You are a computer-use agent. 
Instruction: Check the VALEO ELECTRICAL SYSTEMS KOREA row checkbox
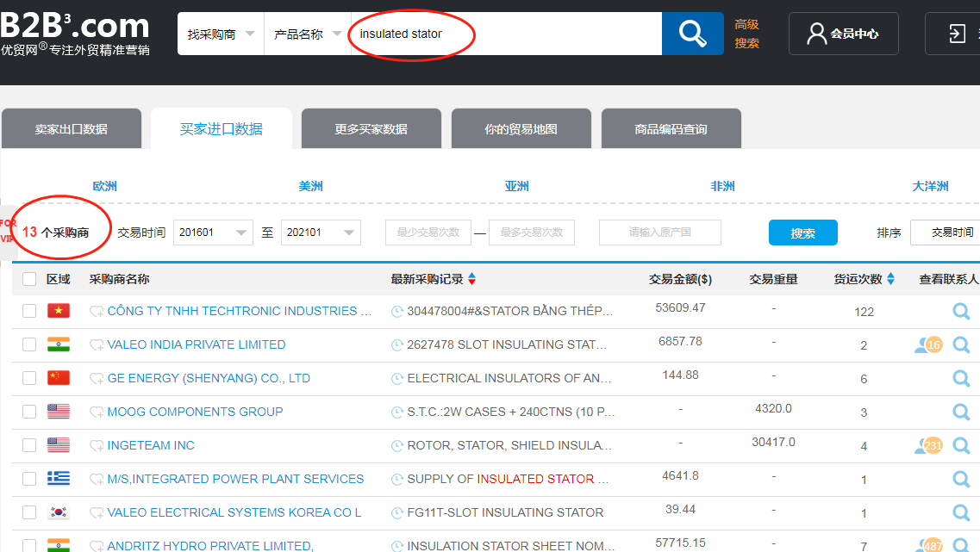coord(29,512)
